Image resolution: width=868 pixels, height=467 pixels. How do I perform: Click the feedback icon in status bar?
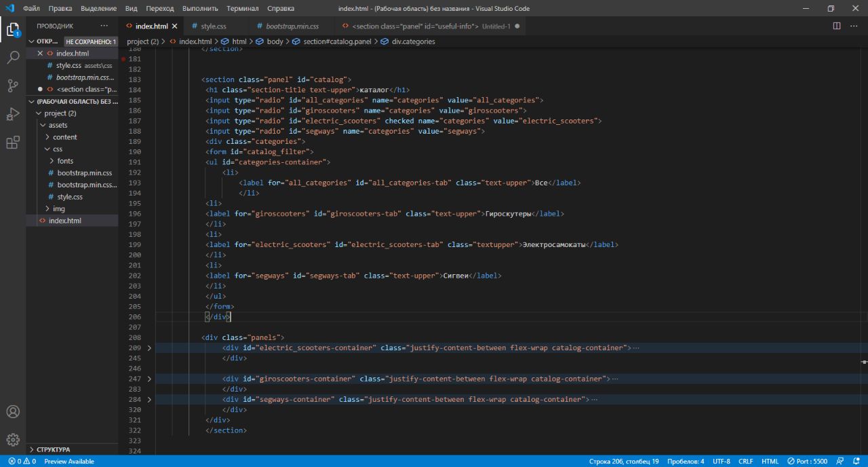click(840, 462)
